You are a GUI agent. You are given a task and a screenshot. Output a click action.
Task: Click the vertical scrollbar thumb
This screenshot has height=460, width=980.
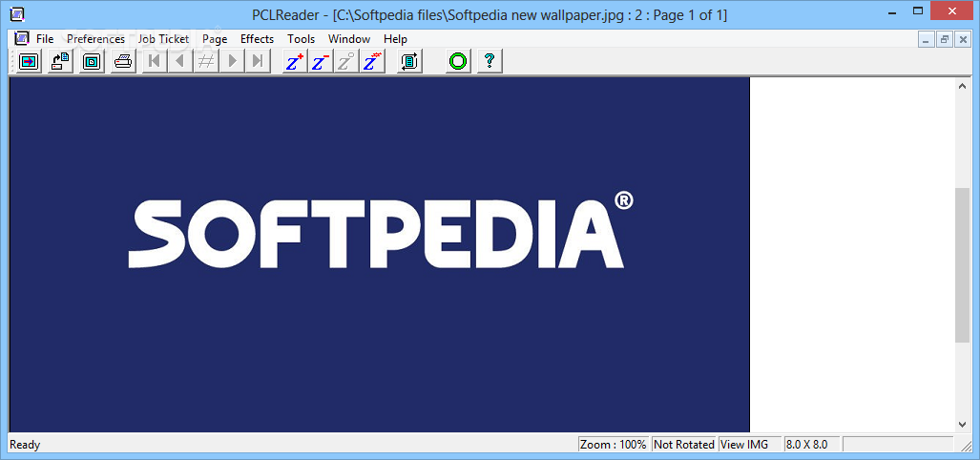pos(963,265)
